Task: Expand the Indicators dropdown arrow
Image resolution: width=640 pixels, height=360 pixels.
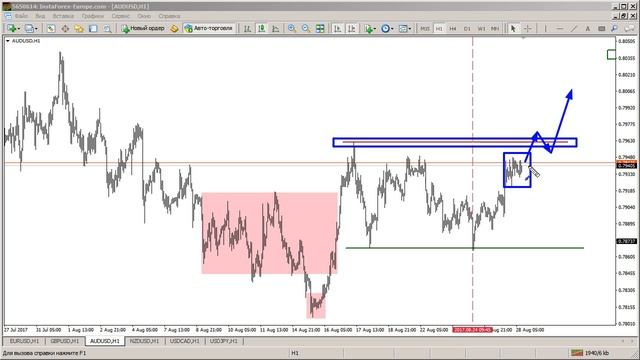Action: [x=375, y=29]
